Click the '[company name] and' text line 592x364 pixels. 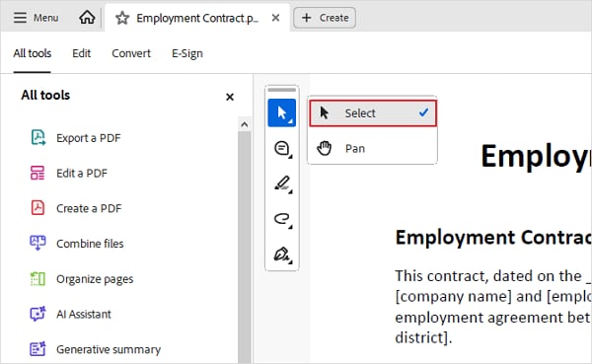493,296
